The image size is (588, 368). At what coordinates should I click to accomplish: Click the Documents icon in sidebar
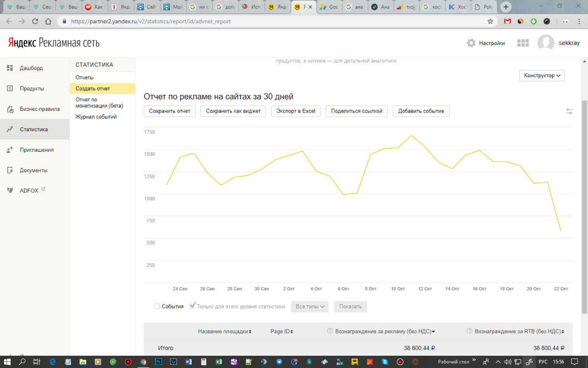click(10, 170)
